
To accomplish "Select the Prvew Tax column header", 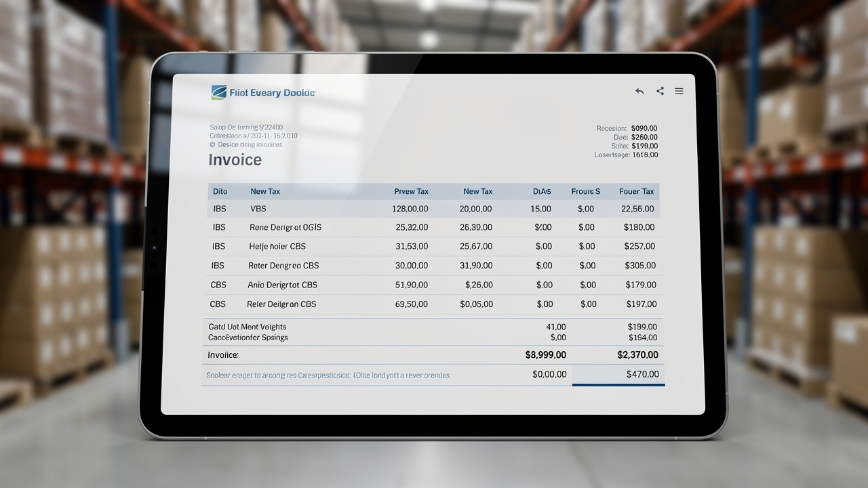I will click(x=411, y=192).
